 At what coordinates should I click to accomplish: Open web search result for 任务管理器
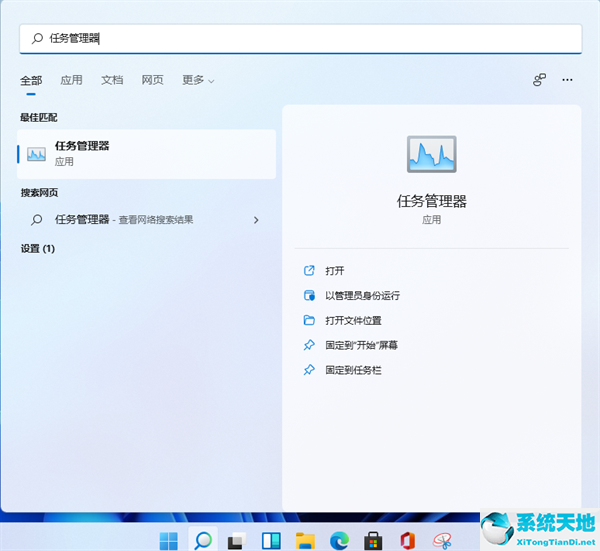pyautogui.click(x=147, y=220)
